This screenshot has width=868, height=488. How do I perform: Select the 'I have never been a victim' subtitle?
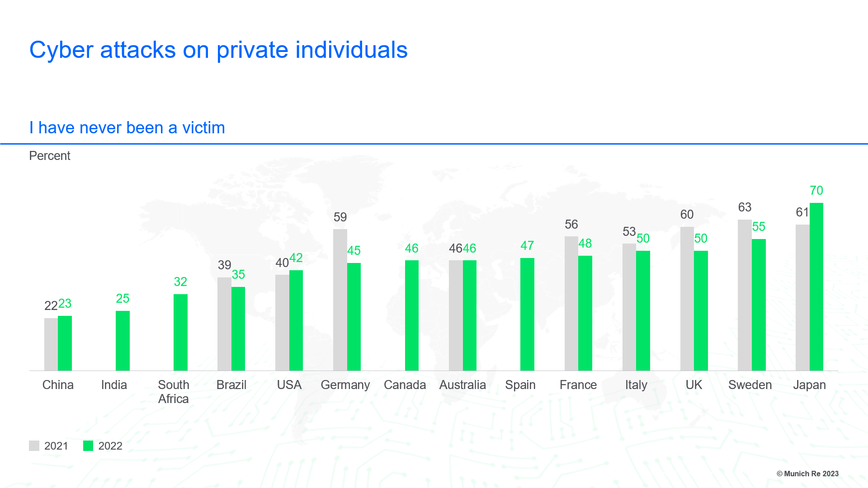click(127, 128)
